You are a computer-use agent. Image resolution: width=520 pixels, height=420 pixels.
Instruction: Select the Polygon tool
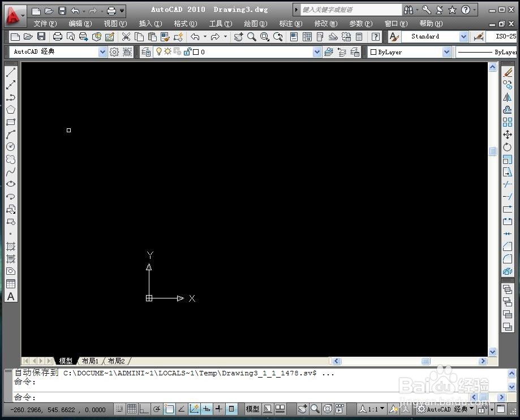[x=11, y=110]
